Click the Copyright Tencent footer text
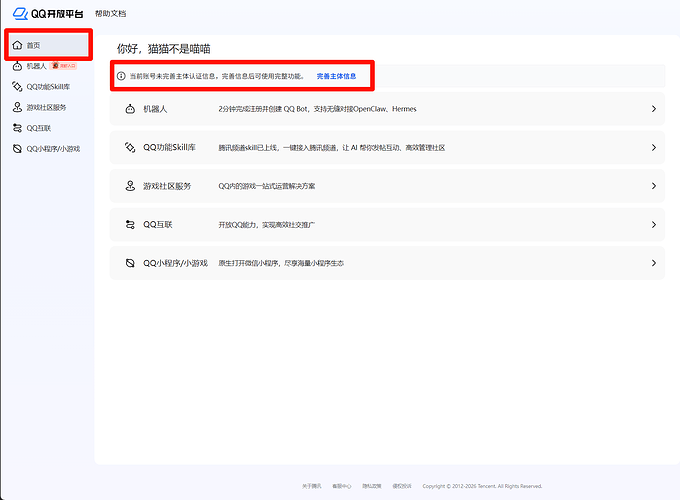This screenshot has height=500, width=680. pos(482,486)
